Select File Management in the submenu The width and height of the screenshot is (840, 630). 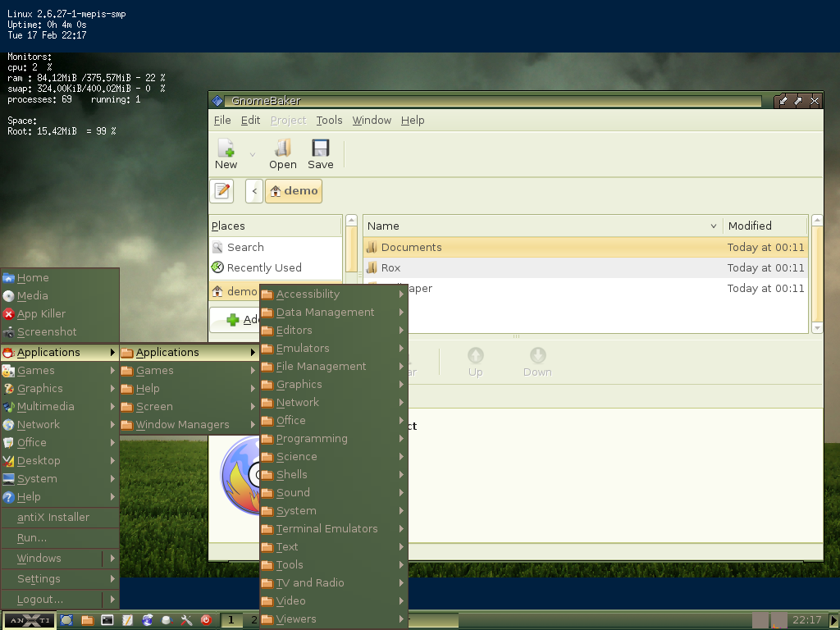coord(333,367)
